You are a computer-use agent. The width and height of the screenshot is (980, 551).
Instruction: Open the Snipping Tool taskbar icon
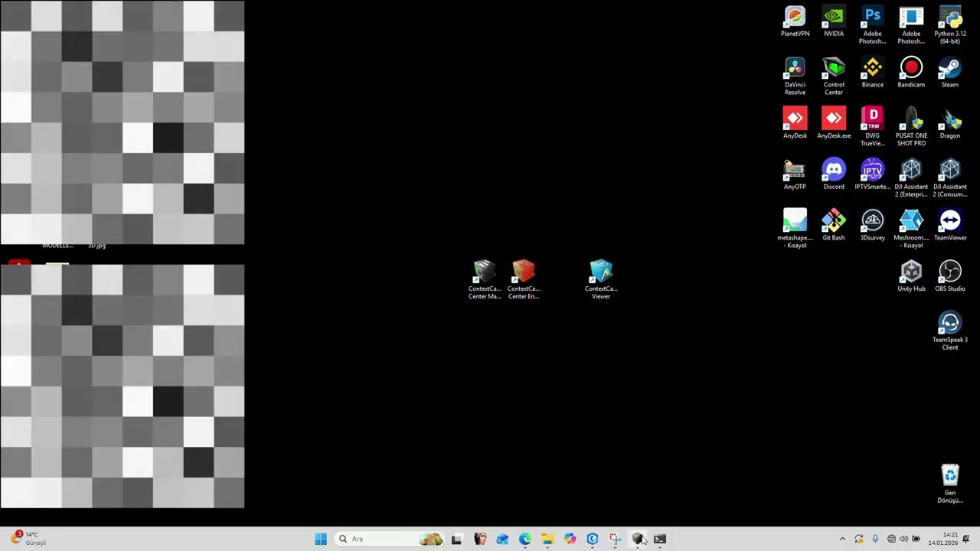click(615, 539)
